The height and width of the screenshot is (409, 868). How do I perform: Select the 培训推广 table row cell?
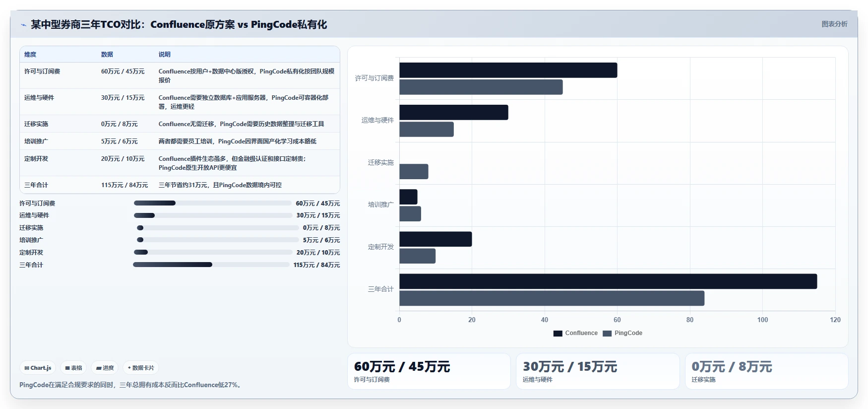coord(36,141)
